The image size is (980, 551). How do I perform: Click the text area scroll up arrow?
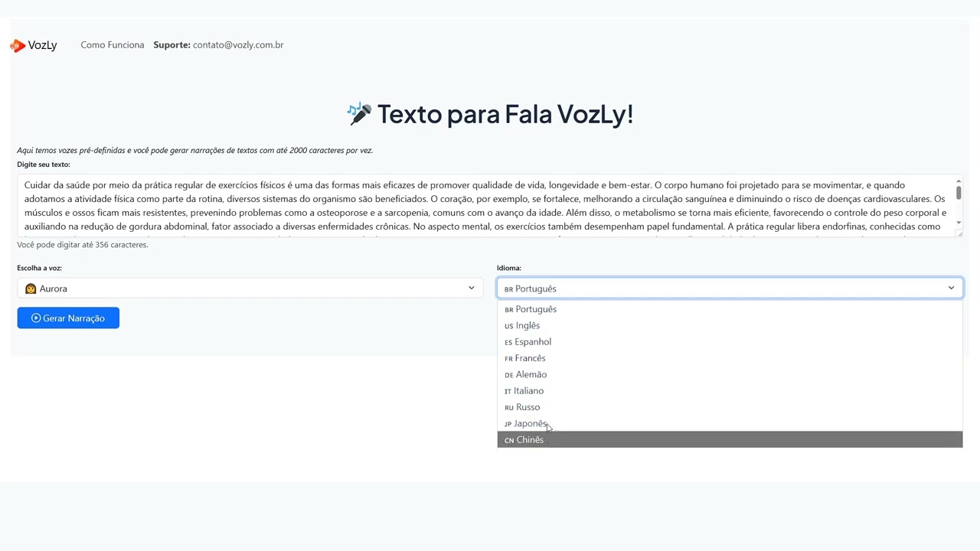958,181
